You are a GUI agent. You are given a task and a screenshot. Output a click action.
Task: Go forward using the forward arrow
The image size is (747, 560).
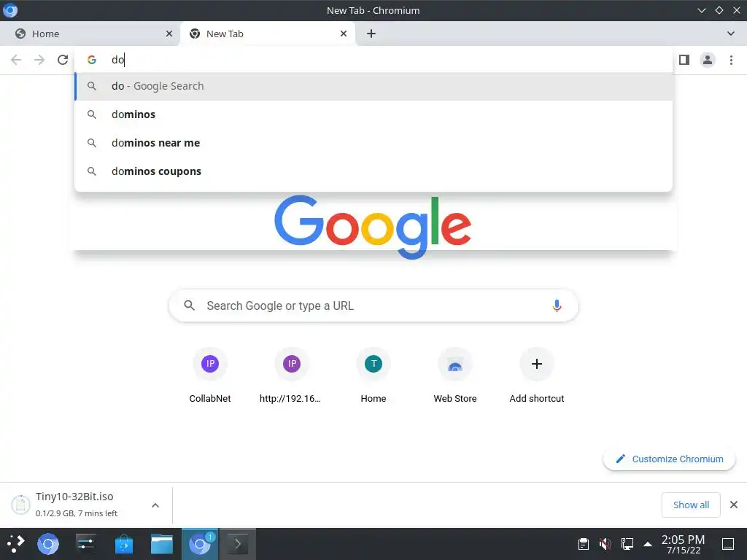tap(39, 60)
